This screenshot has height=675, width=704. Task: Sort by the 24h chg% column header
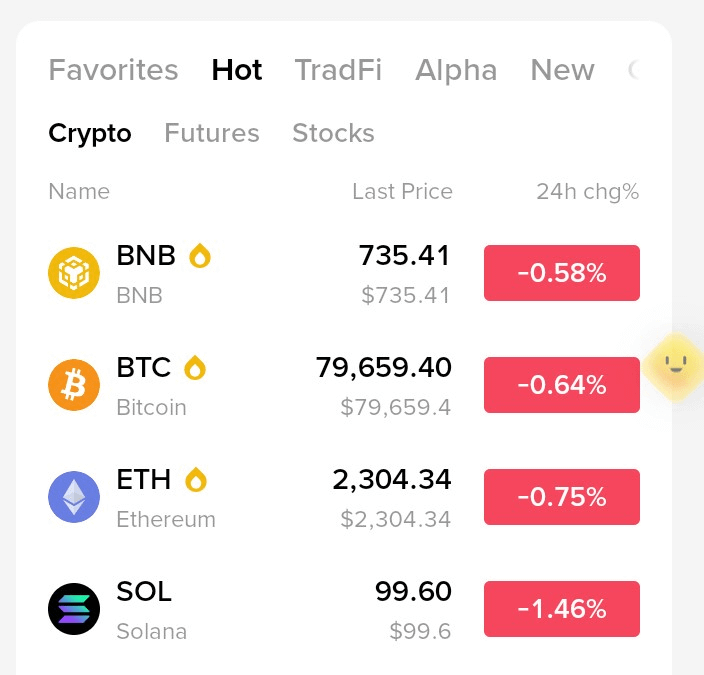[x=588, y=192]
